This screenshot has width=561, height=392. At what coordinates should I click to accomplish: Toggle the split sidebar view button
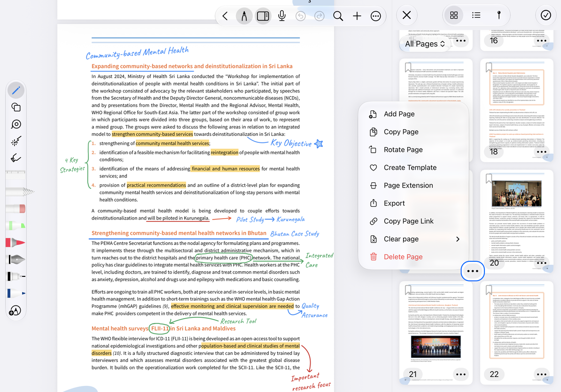pos(263,16)
